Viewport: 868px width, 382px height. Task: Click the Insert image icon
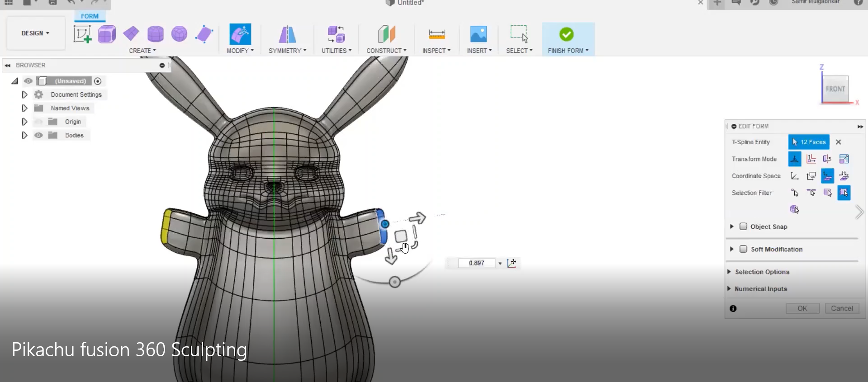click(479, 34)
